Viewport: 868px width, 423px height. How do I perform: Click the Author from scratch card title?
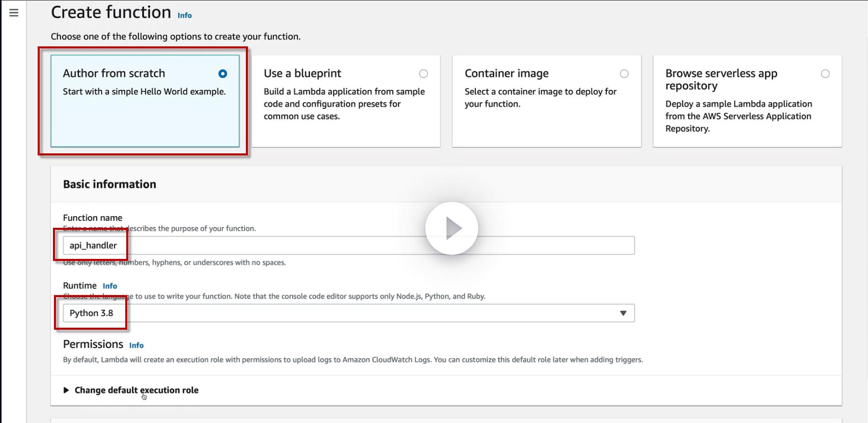[x=114, y=73]
